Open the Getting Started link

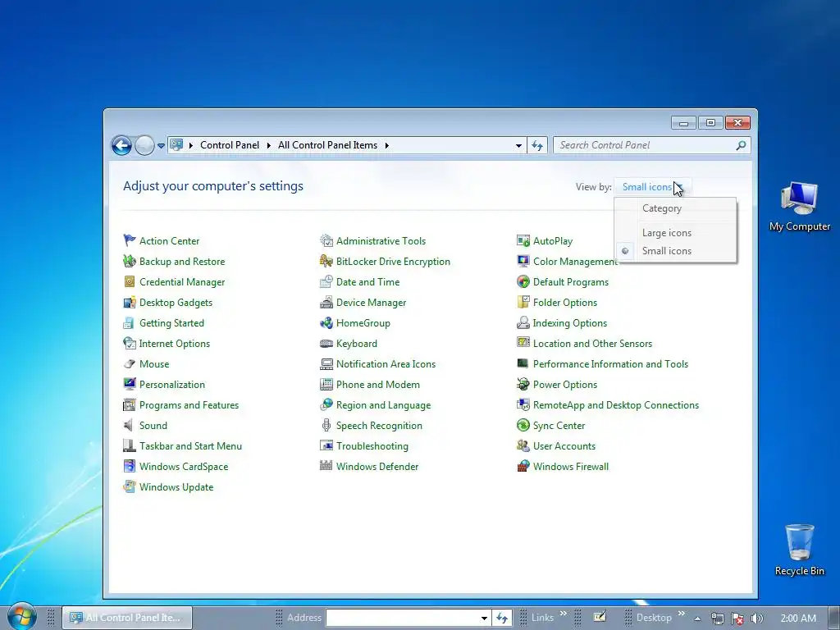171,323
